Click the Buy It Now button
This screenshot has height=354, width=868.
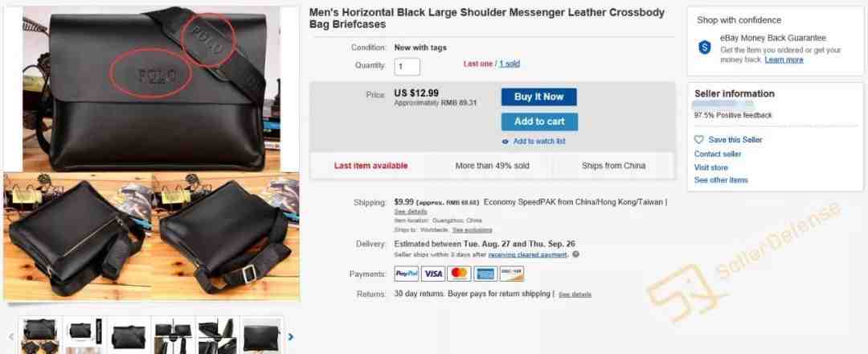point(538,97)
